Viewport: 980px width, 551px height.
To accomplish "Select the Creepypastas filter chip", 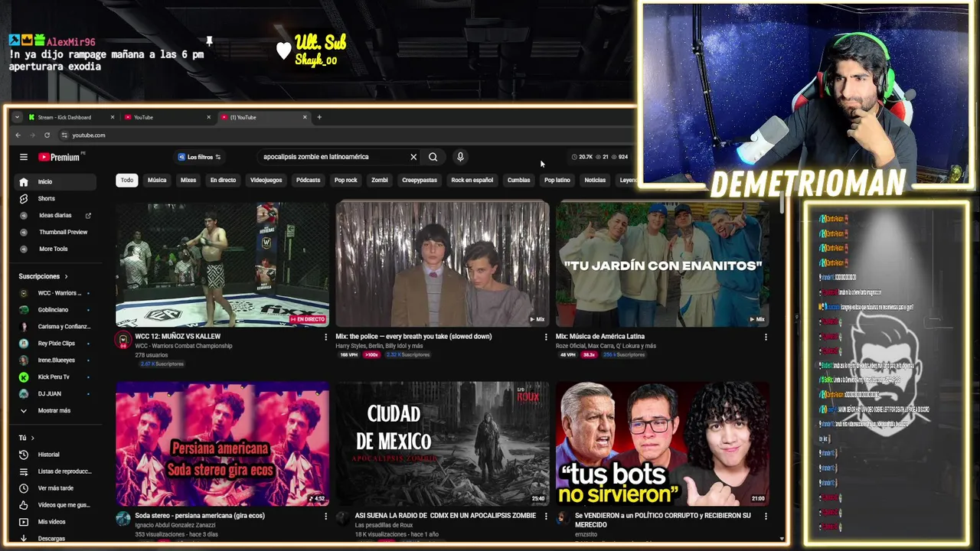I will [420, 181].
